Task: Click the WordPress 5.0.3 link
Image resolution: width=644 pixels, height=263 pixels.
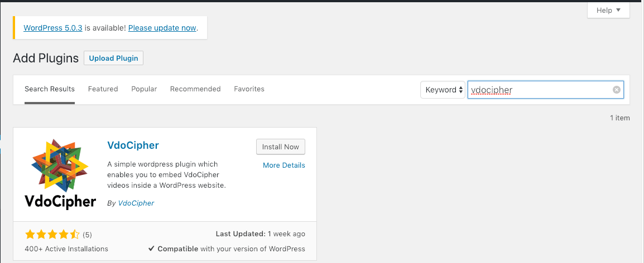Action: (x=53, y=27)
